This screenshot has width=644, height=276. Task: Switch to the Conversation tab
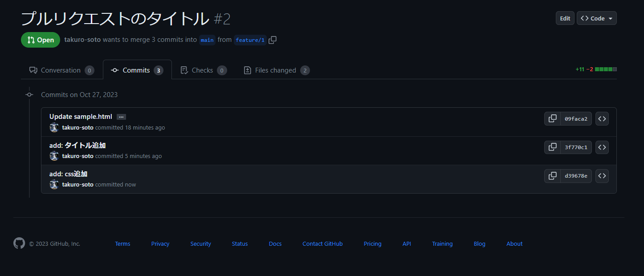click(61, 70)
